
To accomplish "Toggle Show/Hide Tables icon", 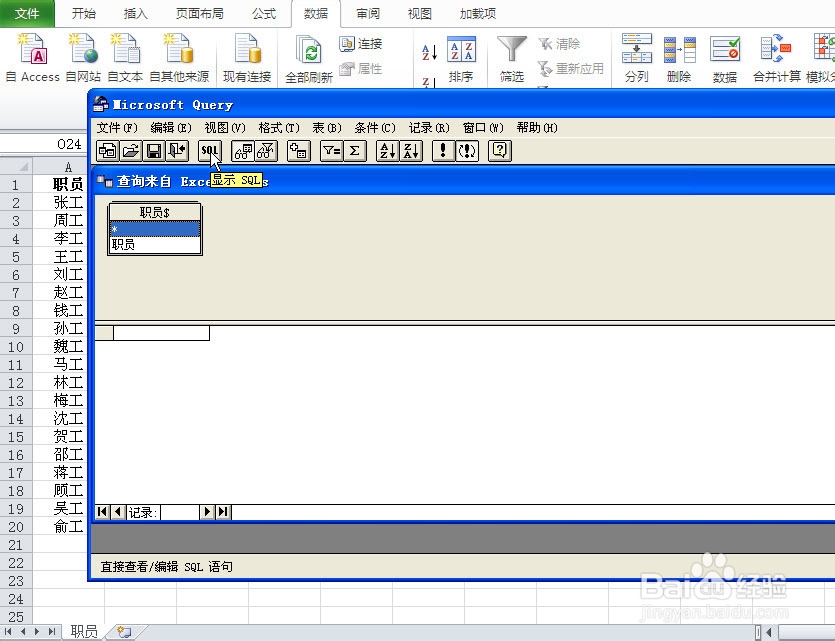I will pos(243,151).
